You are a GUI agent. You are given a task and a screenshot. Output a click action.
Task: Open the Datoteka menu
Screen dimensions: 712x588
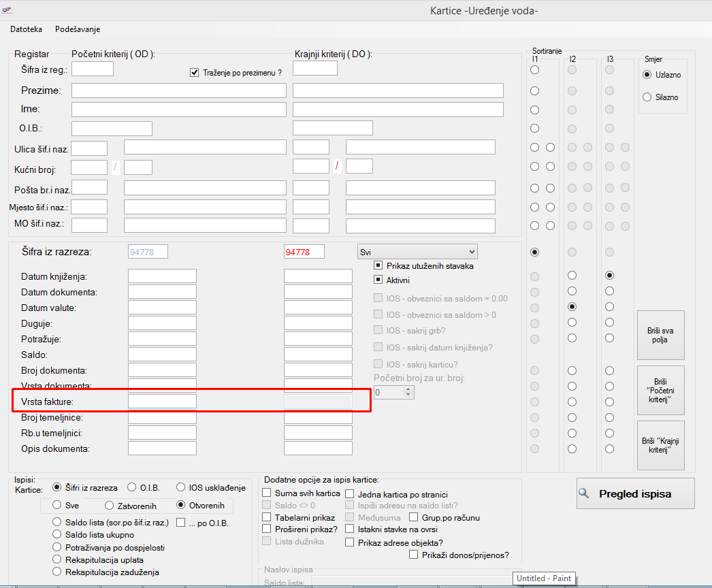point(26,29)
